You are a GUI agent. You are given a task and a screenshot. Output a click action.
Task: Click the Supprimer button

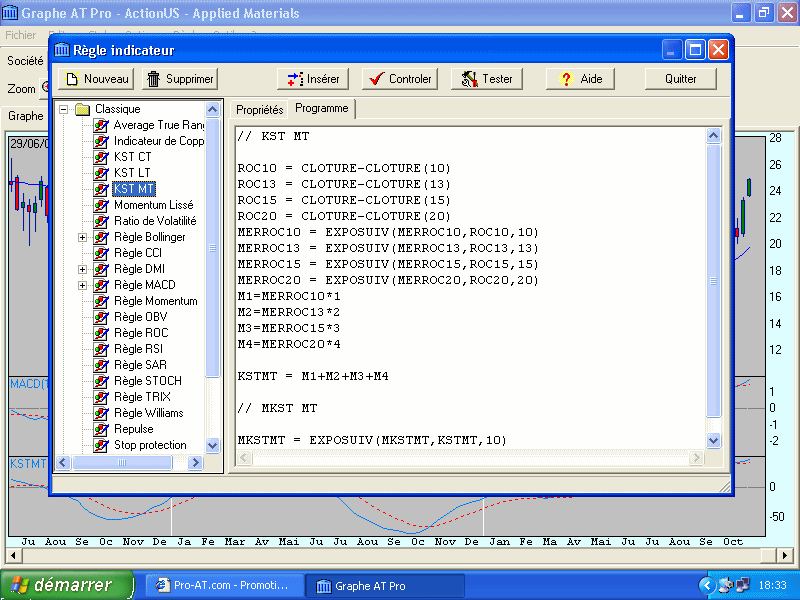pos(180,79)
